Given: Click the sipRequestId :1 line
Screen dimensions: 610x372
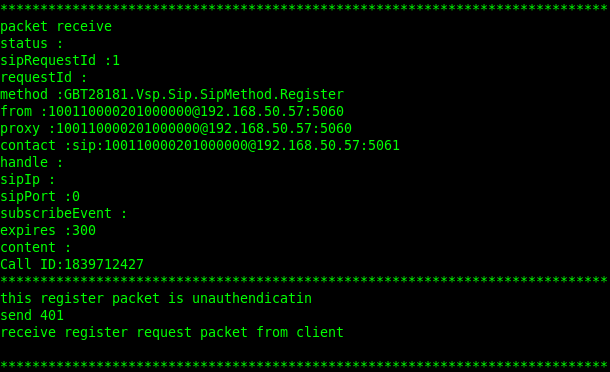Looking at the screenshot, I should coord(60,60).
